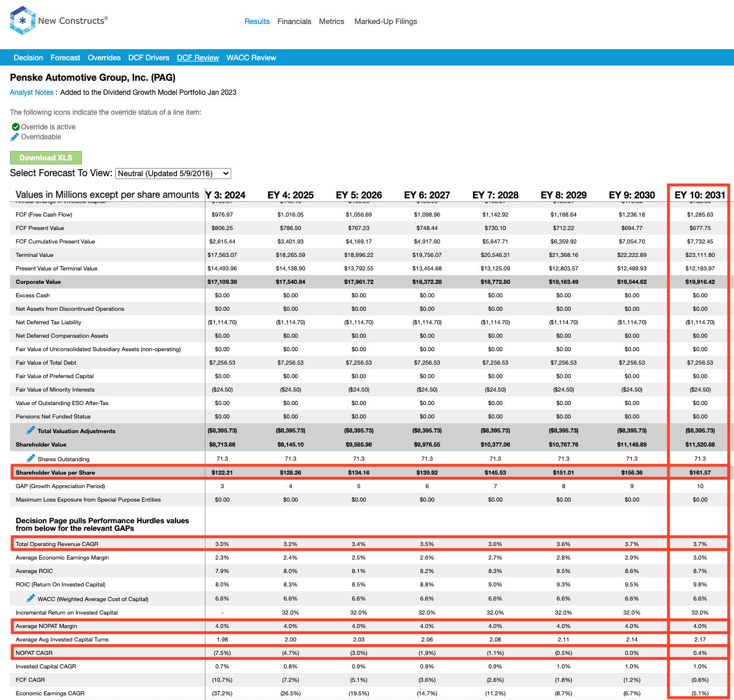Image resolution: width=734 pixels, height=700 pixels.
Task: Click the GAP (Growth Appreciation Period) label
Action: [60, 486]
